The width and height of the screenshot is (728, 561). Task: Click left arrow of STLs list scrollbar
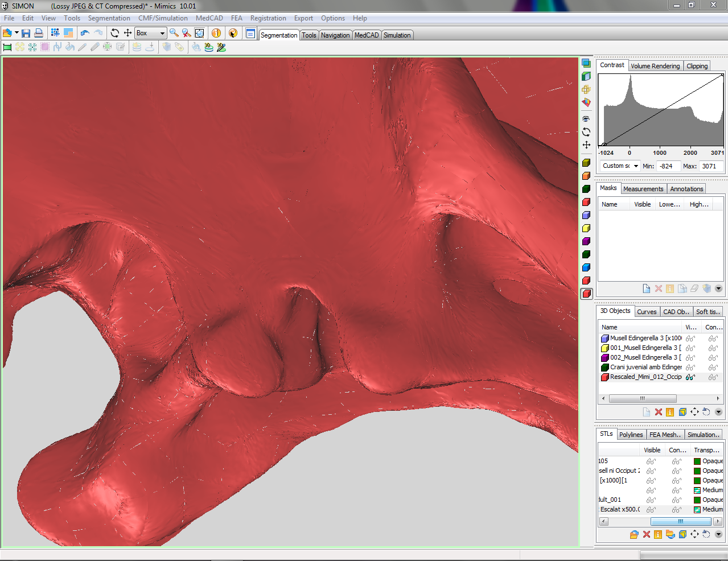coord(604,521)
